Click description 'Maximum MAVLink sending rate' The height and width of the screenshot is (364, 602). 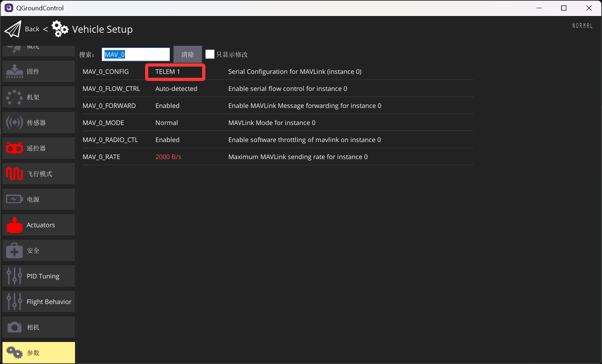tap(298, 157)
